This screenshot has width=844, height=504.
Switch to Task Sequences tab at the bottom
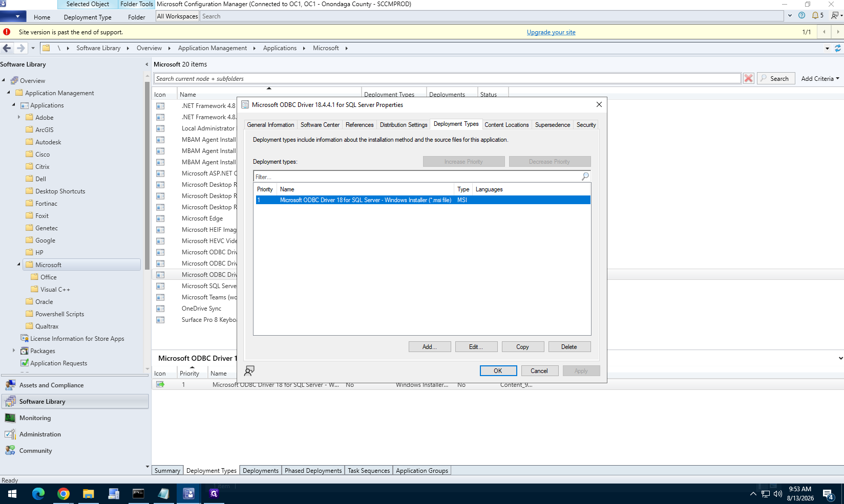(x=369, y=471)
